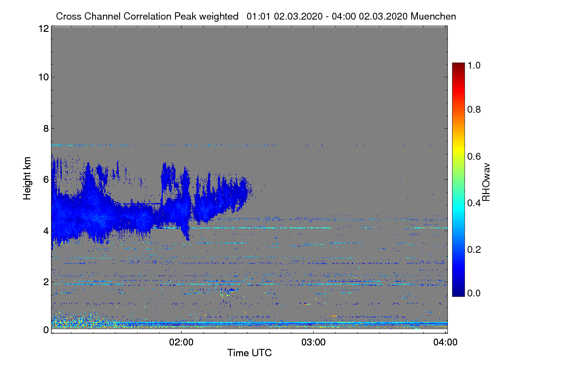Click the 02:00 time axis tick label
This screenshot has width=588, height=392.
[181, 343]
